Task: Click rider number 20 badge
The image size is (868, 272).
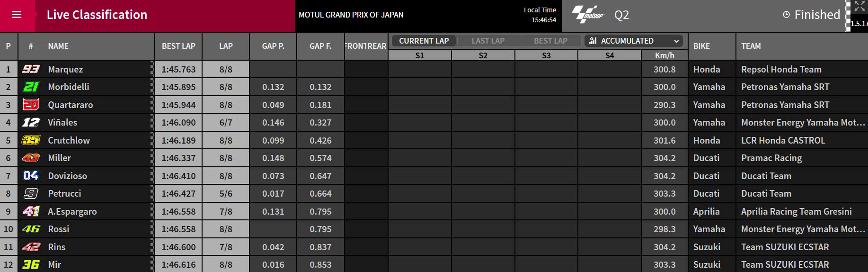Action: pos(31,105)
